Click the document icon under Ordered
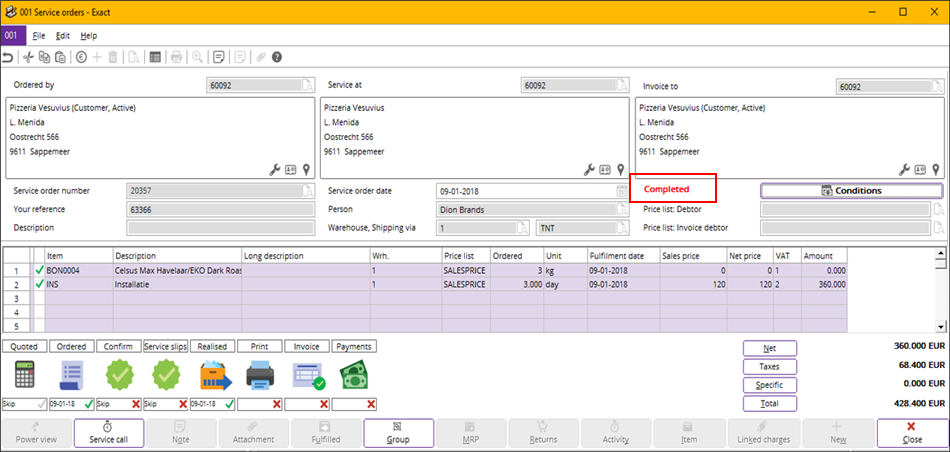Screen dimensions: 950x452 pyautogui.click(x=71, y=376)
